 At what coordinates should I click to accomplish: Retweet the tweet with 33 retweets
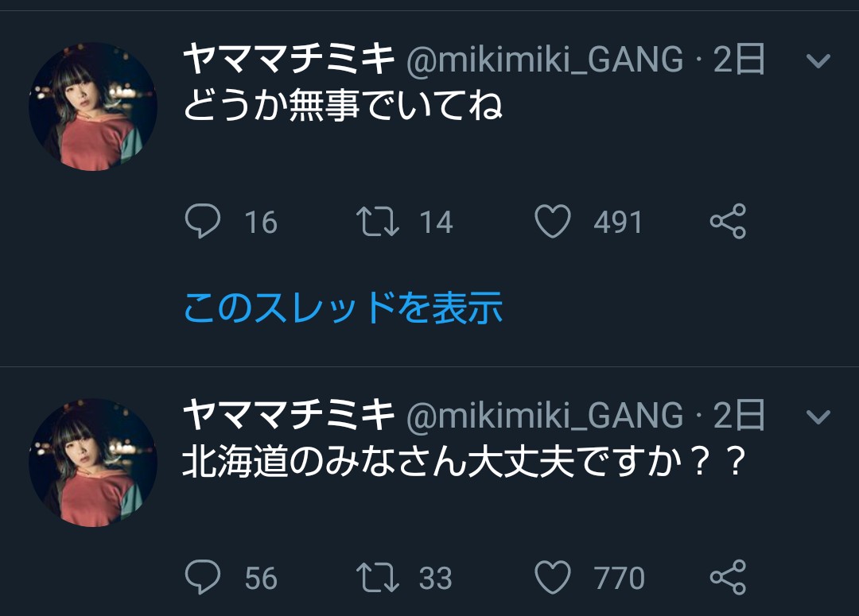(377, 578)
